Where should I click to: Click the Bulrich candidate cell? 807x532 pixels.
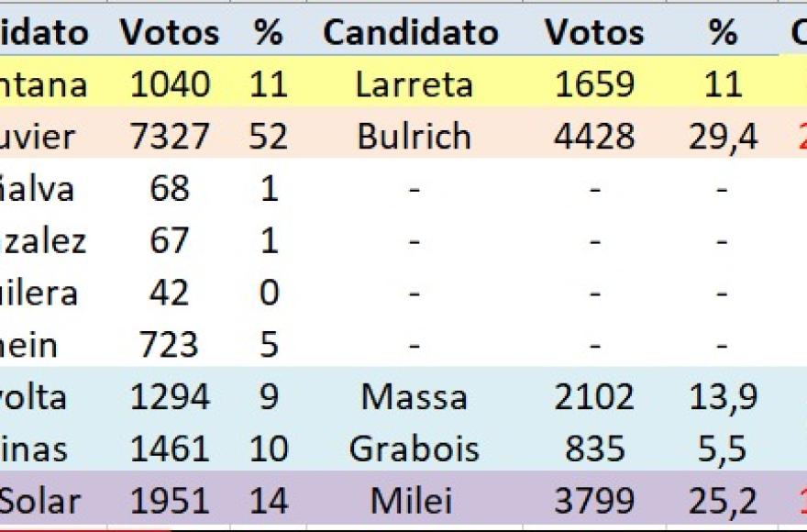coord(415,136)
